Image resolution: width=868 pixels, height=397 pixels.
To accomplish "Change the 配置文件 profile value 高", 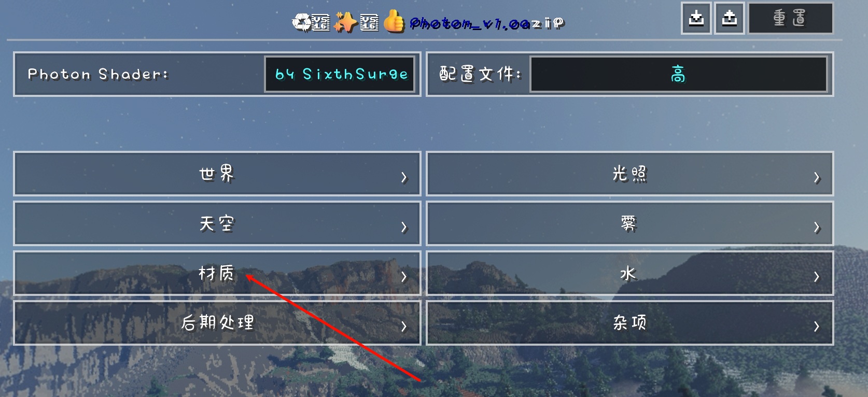I will point(678,74).
